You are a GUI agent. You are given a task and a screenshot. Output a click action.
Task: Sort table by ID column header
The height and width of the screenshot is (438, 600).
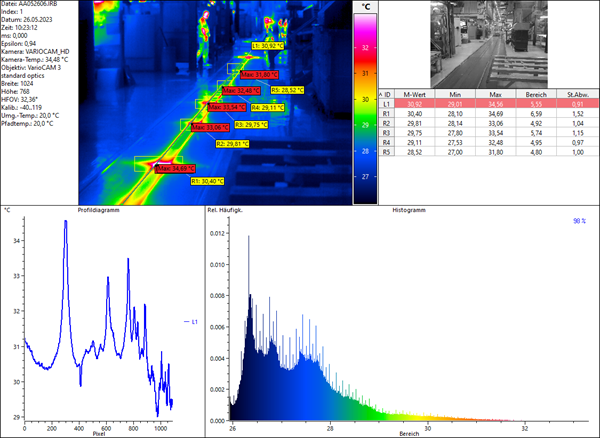[x=387, y=93]
